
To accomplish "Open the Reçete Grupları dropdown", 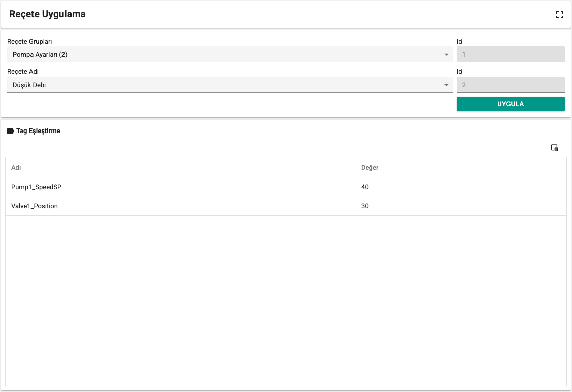I will 230,55.
